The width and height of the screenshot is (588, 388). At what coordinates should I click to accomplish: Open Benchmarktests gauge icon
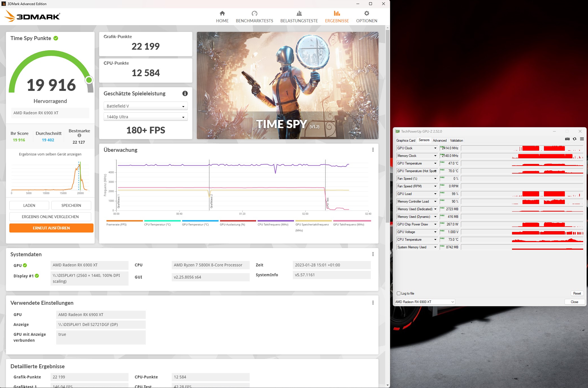(x=254, y=13)
